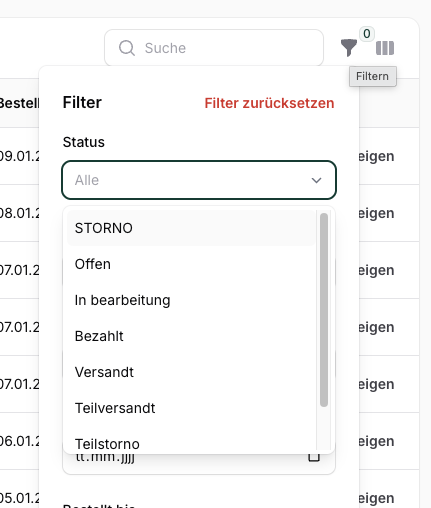Pick Teilversandt status option
The width and height of the screenshot is (431, 508).
pyautogui.click(x=191, y=408)
